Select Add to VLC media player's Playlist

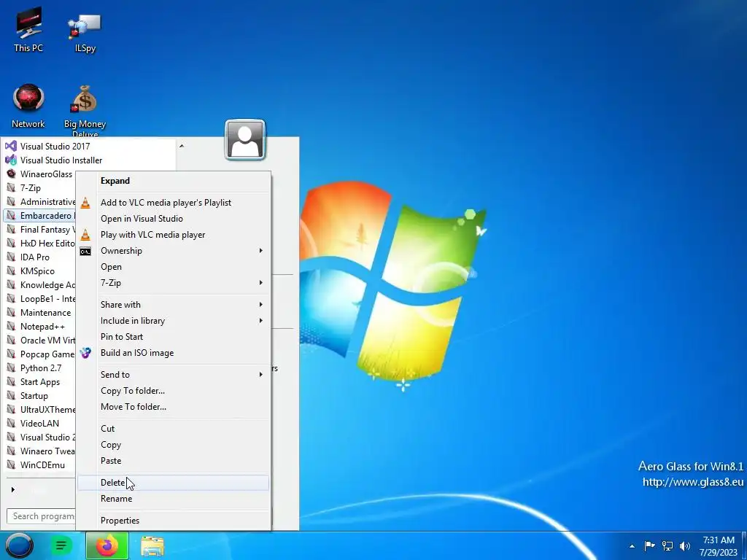tap(174, 203)
